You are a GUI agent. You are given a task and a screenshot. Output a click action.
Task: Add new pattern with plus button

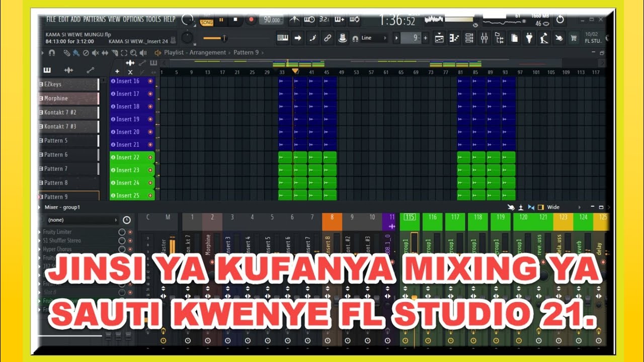[x=426, y=38]
